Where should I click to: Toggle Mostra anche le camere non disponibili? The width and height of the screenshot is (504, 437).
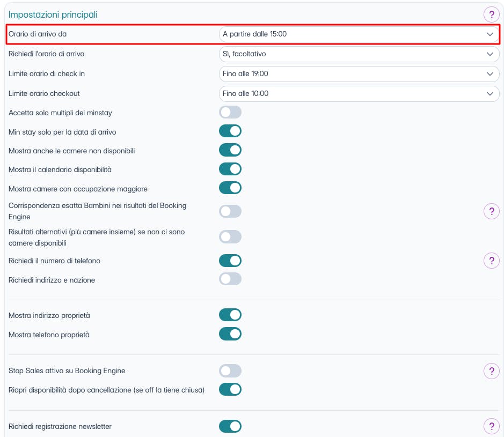tap(230, 150)
